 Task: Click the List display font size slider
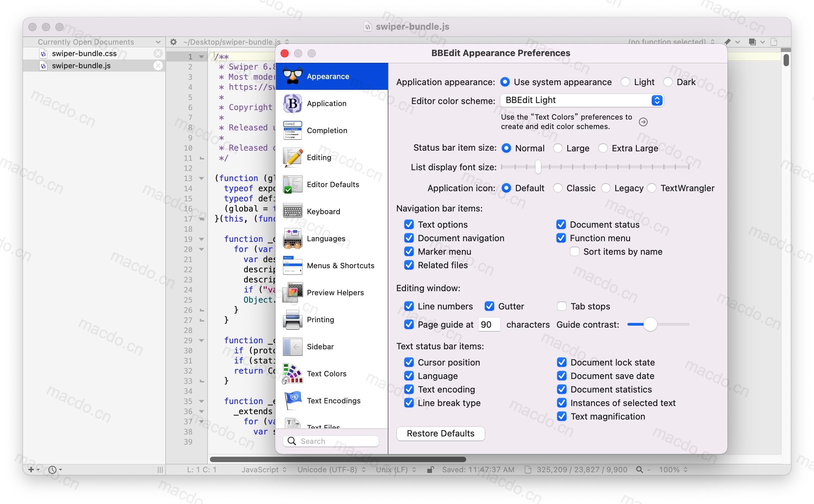(595, 167)
